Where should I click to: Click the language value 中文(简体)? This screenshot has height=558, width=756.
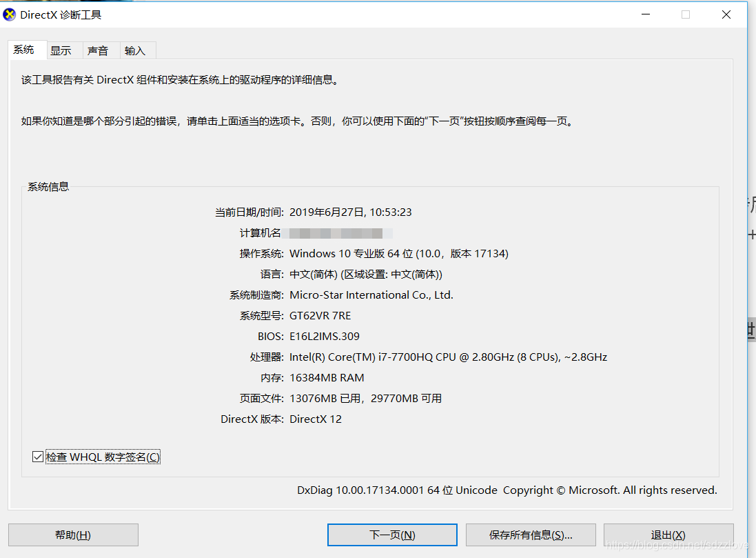[365, 275]
